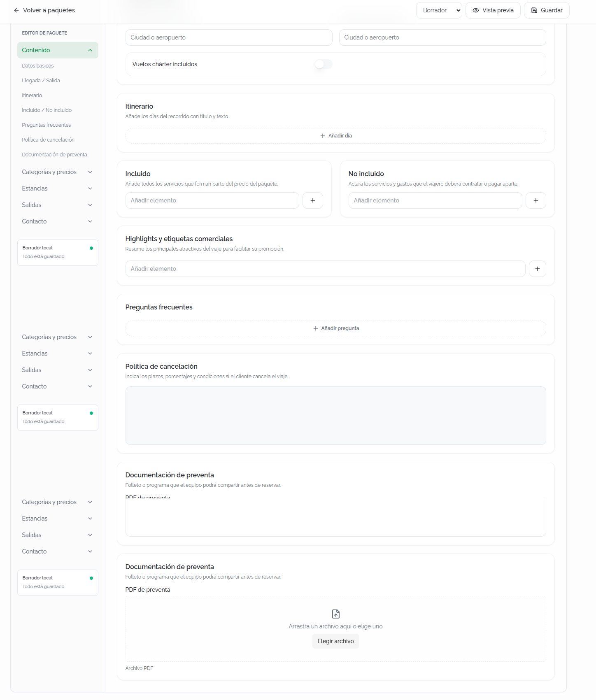The height and width of the screenshot is (700, 596).
Task: Click the text 'Arrastra un archivo aquí o elige uno'
Action: pos(336,626)
